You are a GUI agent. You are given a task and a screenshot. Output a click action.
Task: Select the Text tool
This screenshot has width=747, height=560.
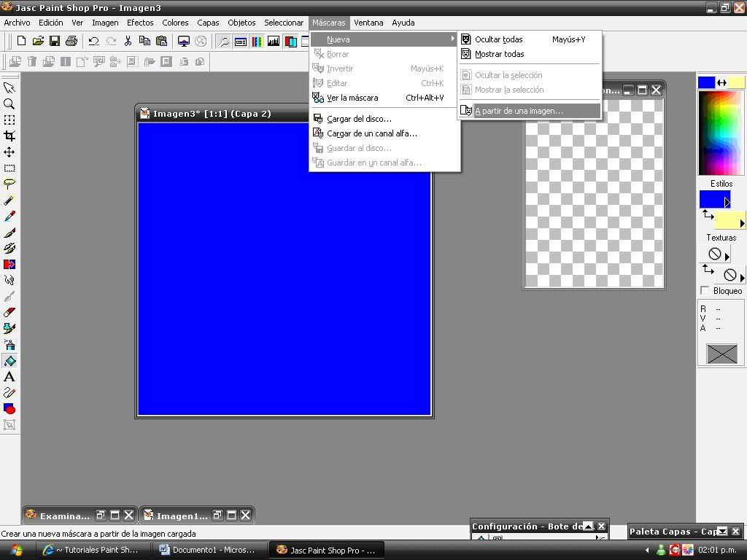click(x=9, y=377)
